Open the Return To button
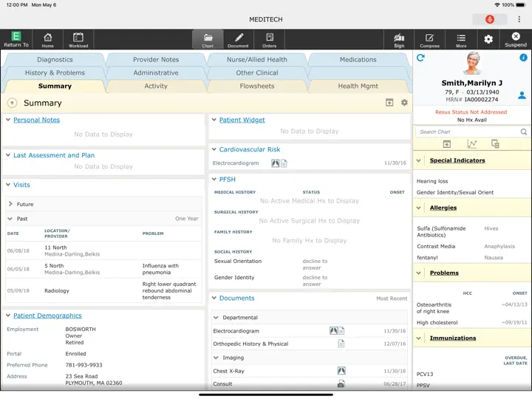This screenshot has width=532, height=399. pyautogui.click(x=16, y=39)
